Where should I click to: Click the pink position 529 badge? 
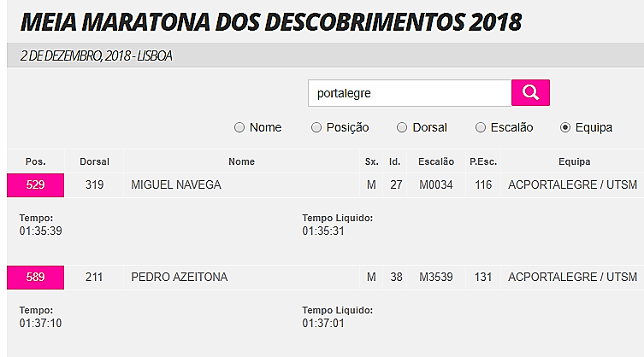35,184
